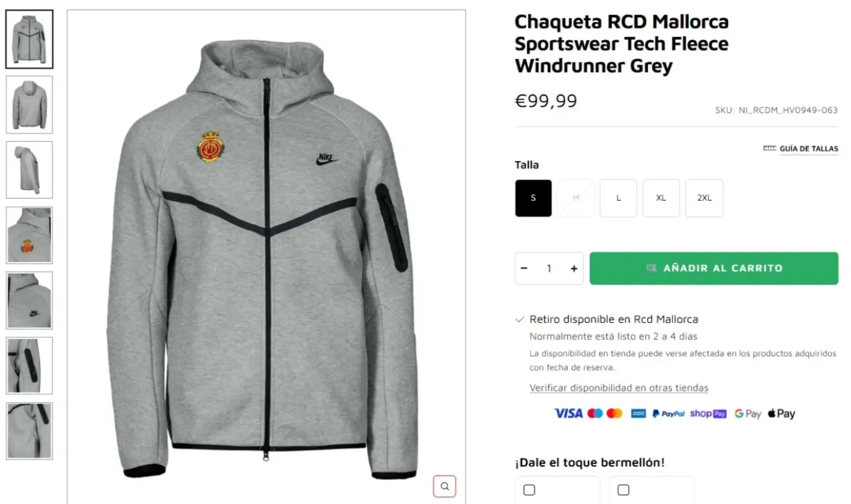Add item with Añadir al carrito button
Viewport: 851px width, 504px height.
point(714,268)
